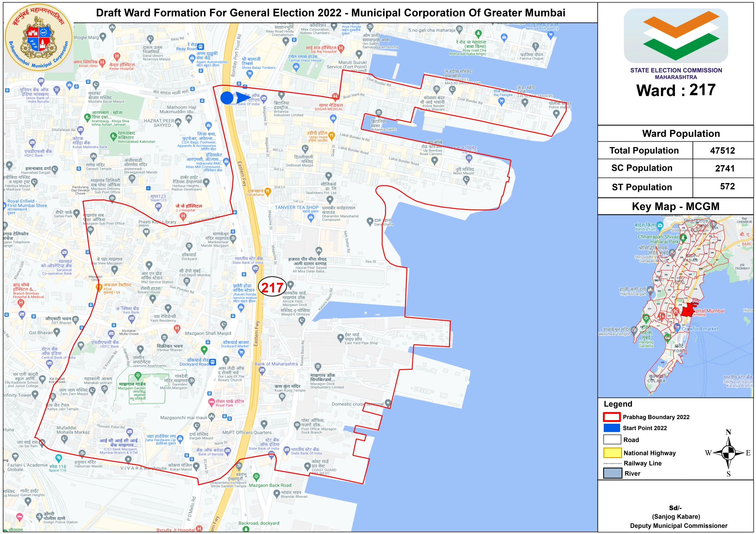Click the Royal Park hotel pin
The width and height of the screenshot is (756, 534).
click(x=211, y=402)
